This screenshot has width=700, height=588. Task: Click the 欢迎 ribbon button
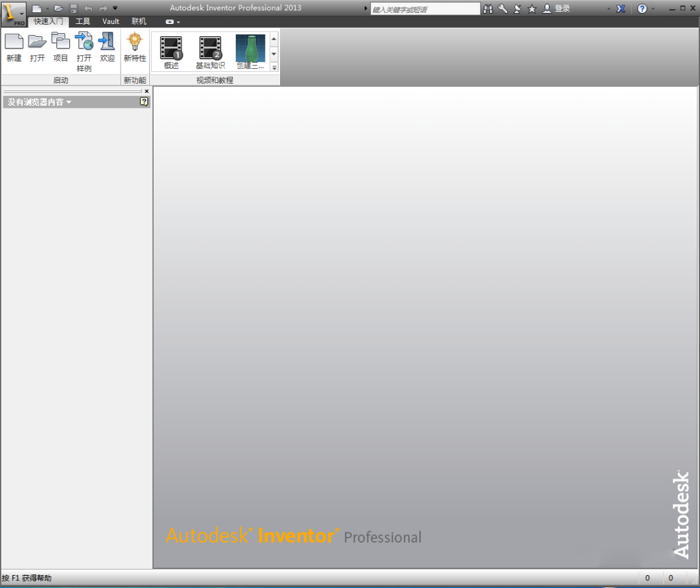(107, 48)
